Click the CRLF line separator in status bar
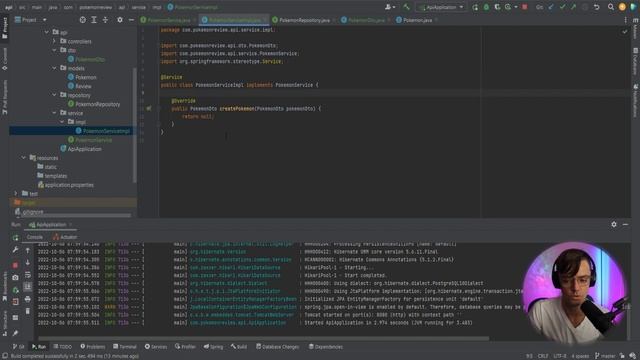The width and height of the screenshot is (640, 360). tap(543, 356)
